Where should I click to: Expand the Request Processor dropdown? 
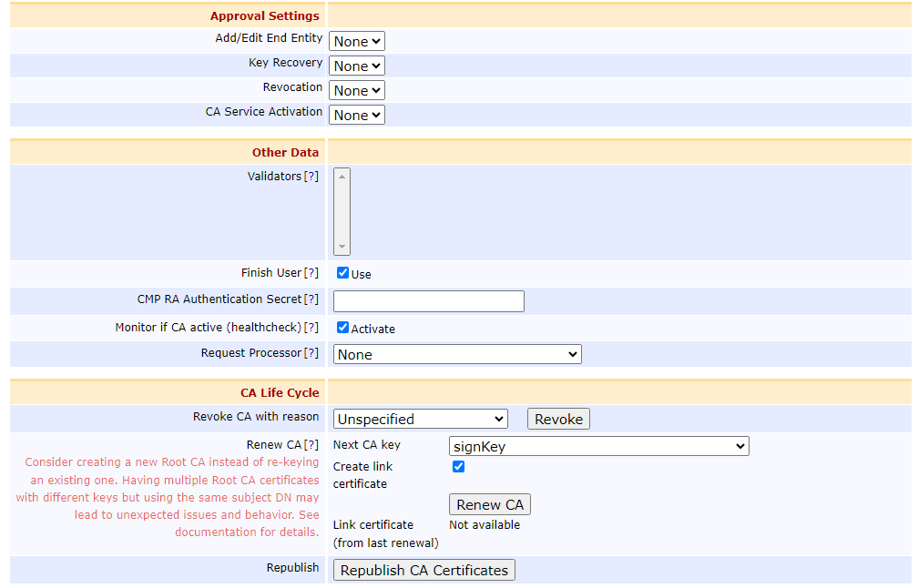pyautogui.click(x=457, y=354)
